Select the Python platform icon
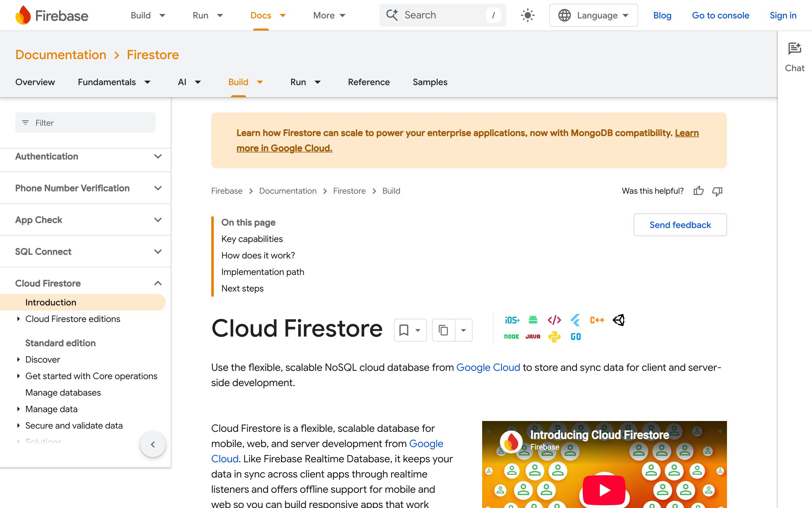The width and height of the screenshot is (812, 508). 554,337
